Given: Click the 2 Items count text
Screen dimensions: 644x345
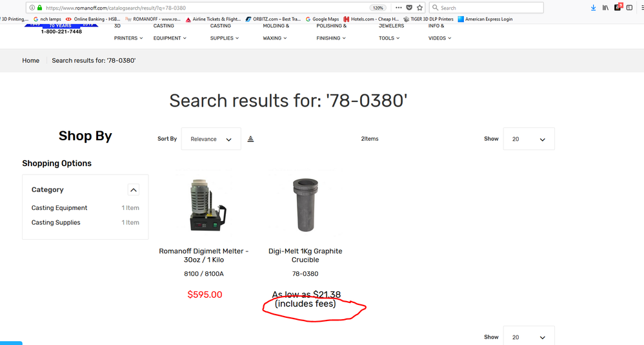Looking at the screenshot, I should [370, 139].
